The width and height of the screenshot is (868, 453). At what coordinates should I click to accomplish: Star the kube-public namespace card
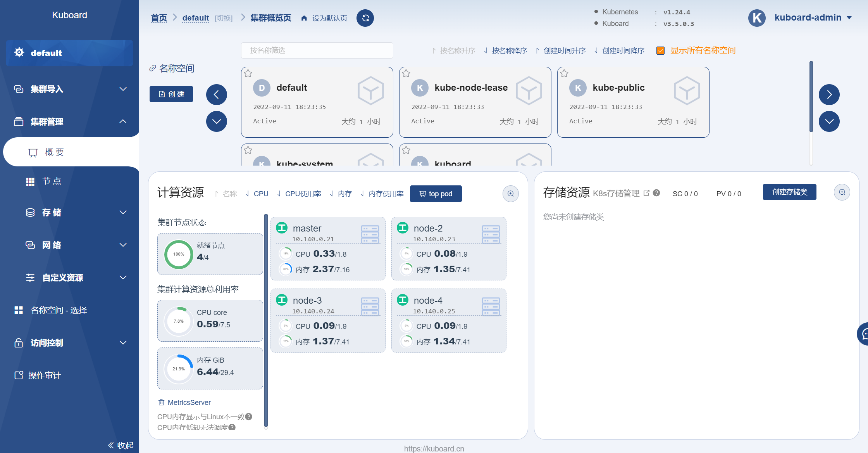tap(564, 74)
